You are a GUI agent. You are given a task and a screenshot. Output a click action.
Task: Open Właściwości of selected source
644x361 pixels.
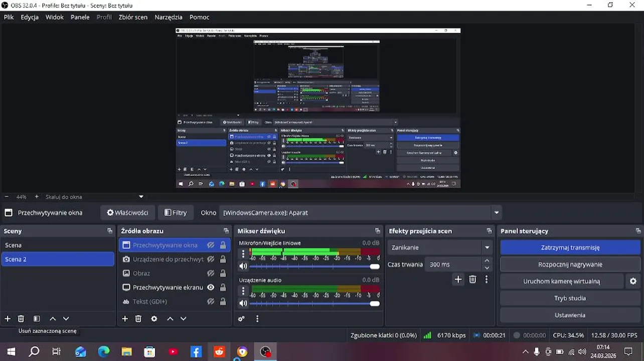[x=127, y=213]
